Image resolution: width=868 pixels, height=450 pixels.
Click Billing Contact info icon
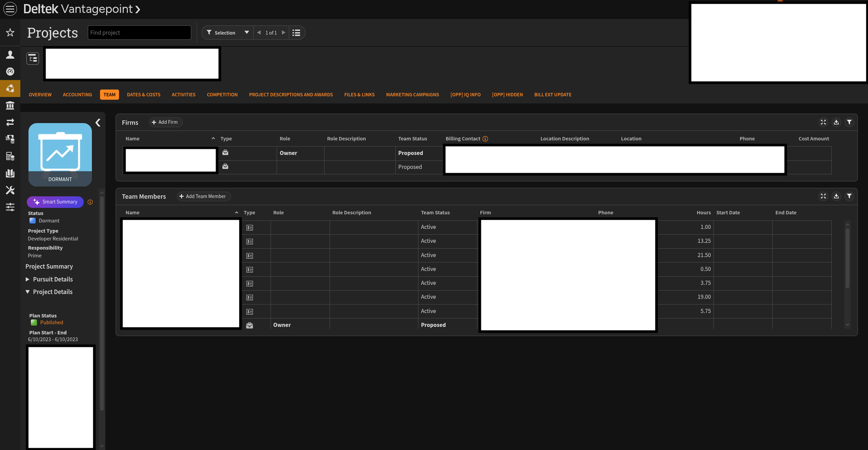(485, 139)
